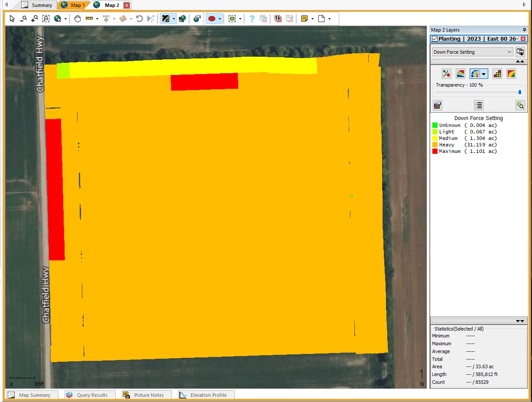
Task: Click the legend list icon
Action: coord(478,105)
